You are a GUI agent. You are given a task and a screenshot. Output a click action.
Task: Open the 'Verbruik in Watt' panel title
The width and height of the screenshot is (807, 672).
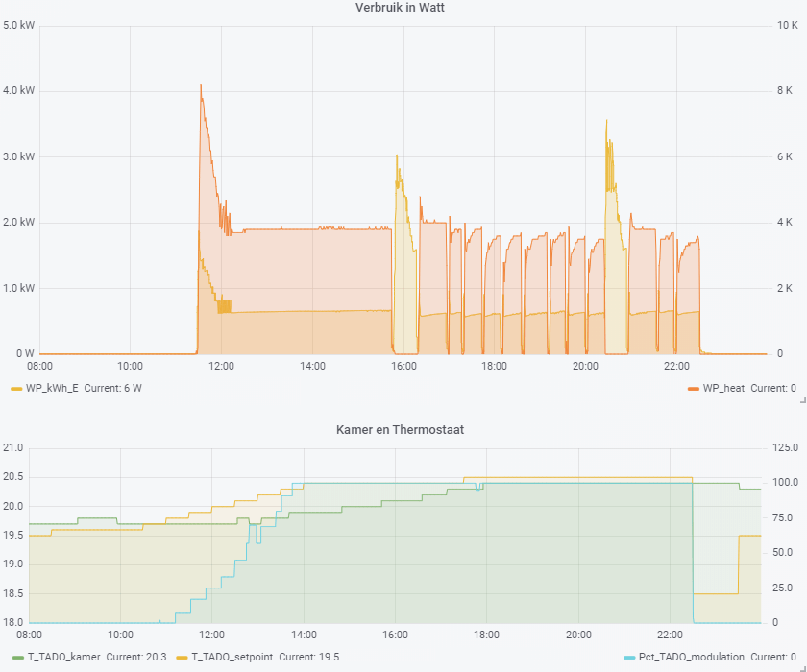coord(400,7)
